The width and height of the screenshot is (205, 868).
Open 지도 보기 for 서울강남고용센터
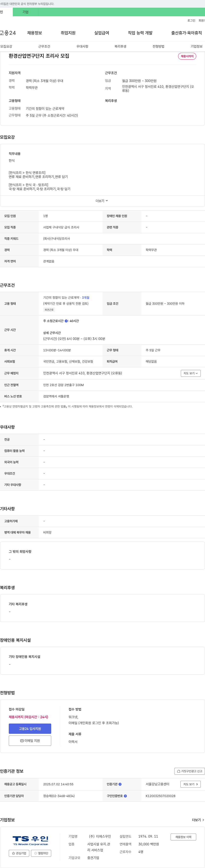[190, 784]
